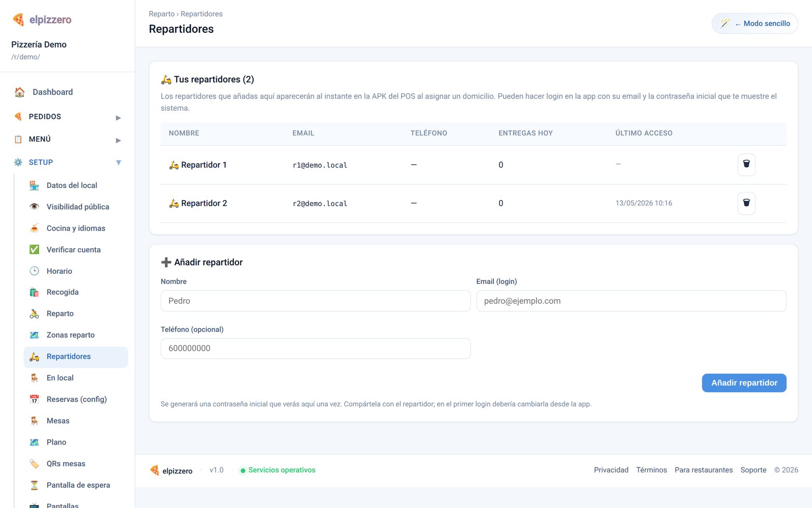Open Para restaurantes footer link
Image resolution: width=812 pixels, height=508 pixels.
point(703,470)
